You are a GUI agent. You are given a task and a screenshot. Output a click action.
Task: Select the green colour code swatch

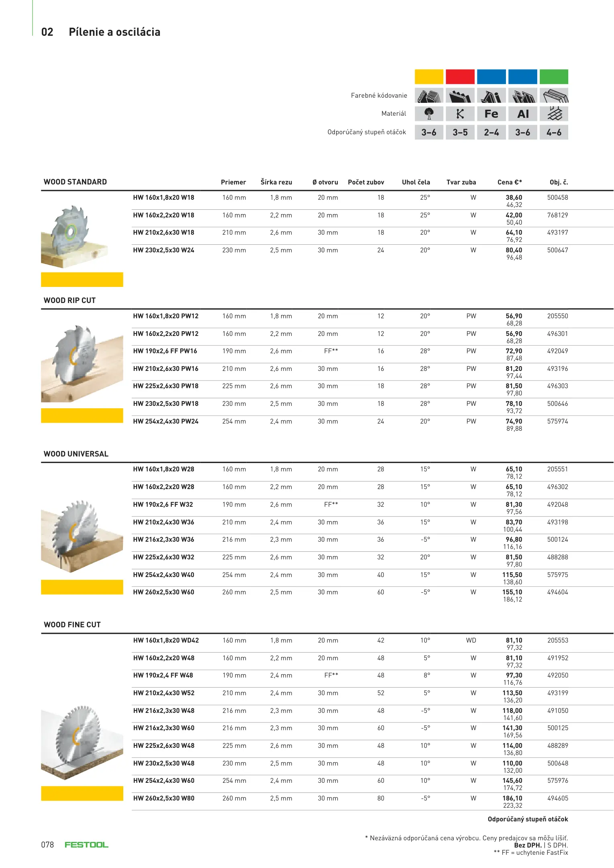[x=554, y=76]
